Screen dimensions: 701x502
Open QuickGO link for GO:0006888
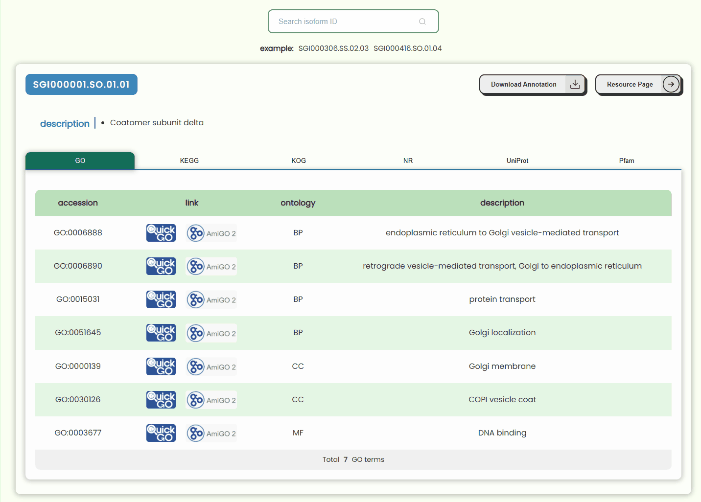click(161, 233)
